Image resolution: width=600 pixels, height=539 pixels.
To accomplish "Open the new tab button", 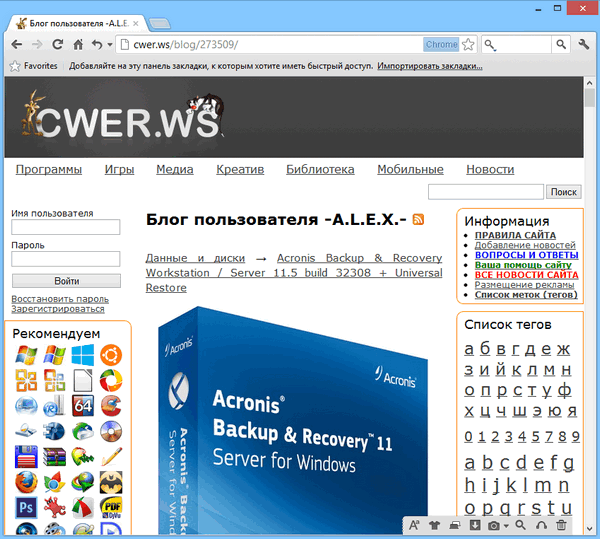I will click(x=162, y=22).
